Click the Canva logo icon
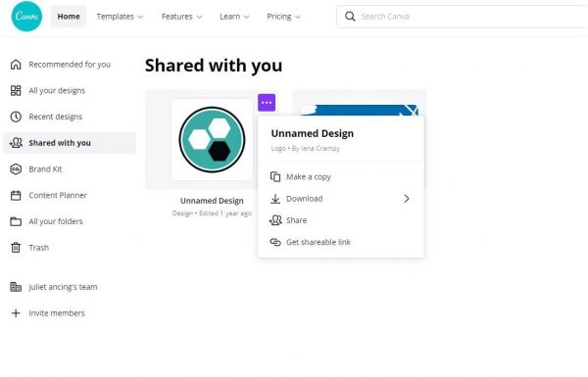 point(26,16)
